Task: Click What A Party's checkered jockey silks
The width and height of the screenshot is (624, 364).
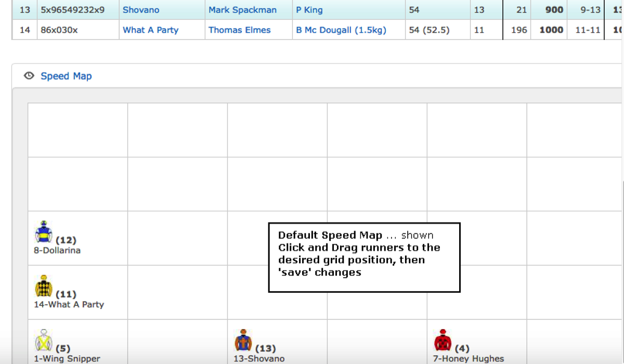Action: point(43,287)
